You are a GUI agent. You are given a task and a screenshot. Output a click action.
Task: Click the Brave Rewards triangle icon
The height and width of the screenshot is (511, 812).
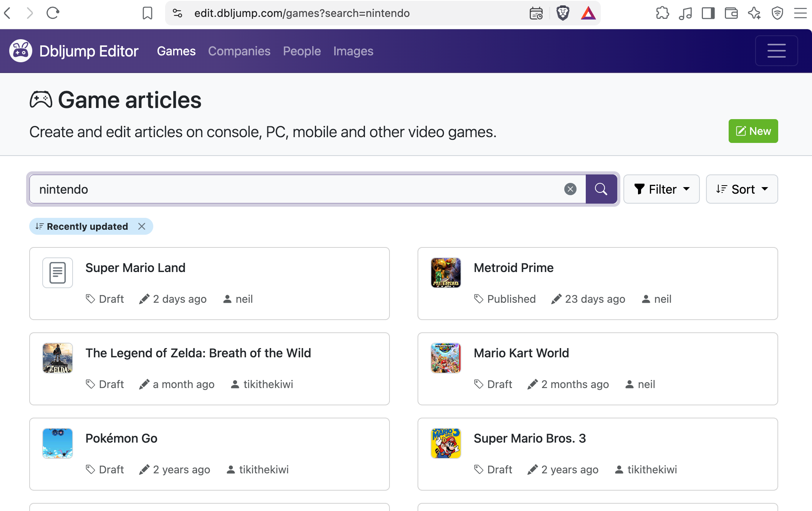coord(588,13)
